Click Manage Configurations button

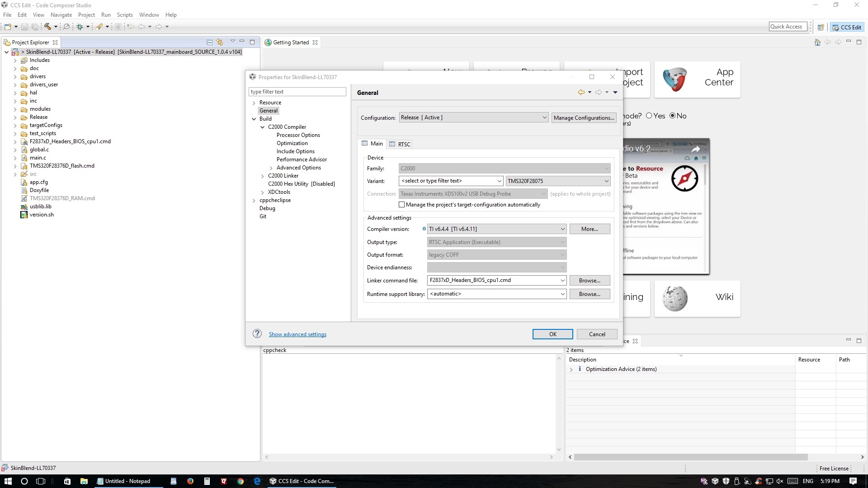pyautogui.click(x=584, y=117)
